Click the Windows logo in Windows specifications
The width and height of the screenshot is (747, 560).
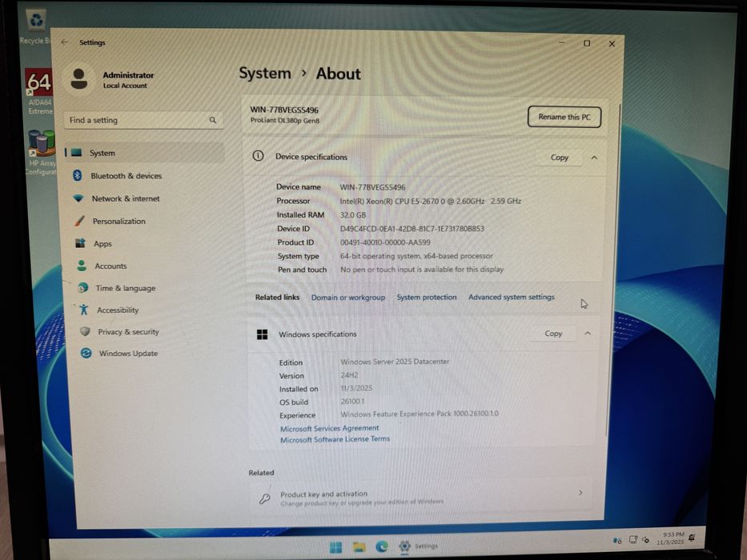click(x=262, y=334)
